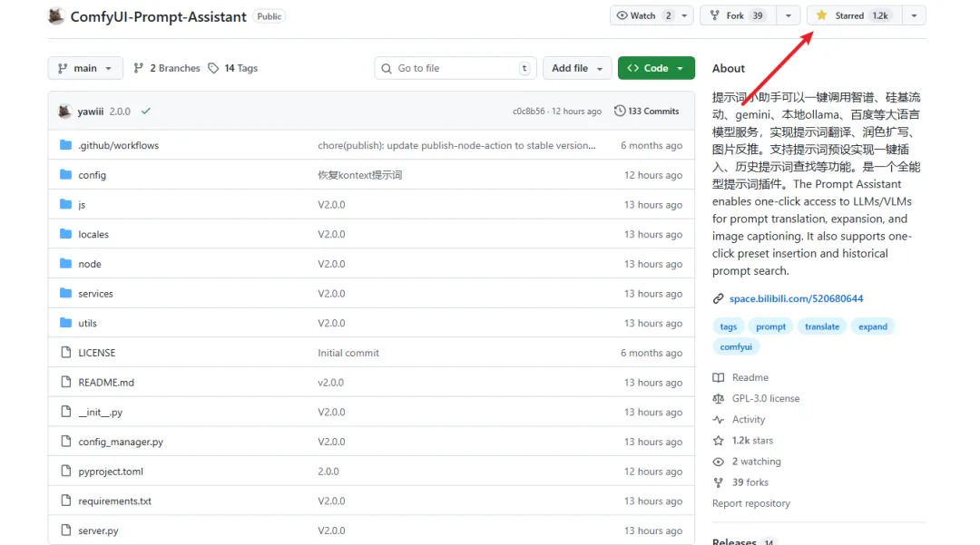View the 14 Tags link
The width and height of the screenshot is (980, 545).
[232, 68]
